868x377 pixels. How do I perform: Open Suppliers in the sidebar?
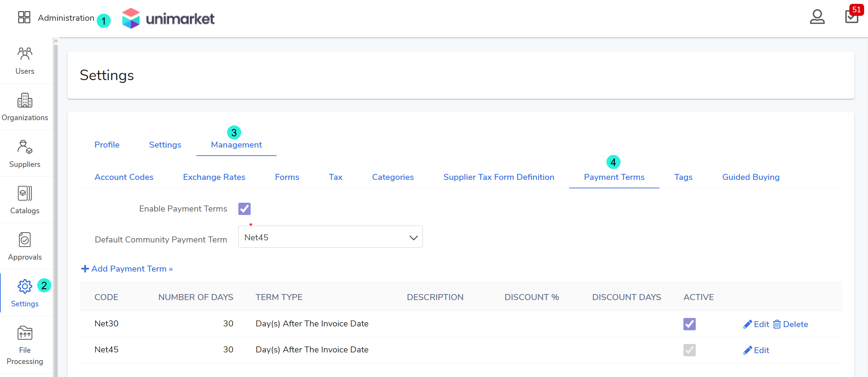[25, 154]
